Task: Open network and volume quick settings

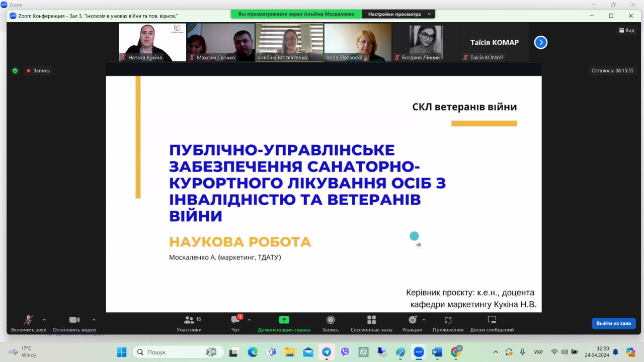Action: click(x=564, y=352)
